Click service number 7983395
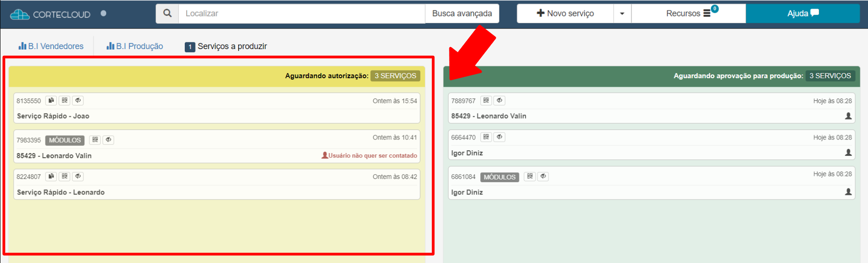 coord(29,140)
